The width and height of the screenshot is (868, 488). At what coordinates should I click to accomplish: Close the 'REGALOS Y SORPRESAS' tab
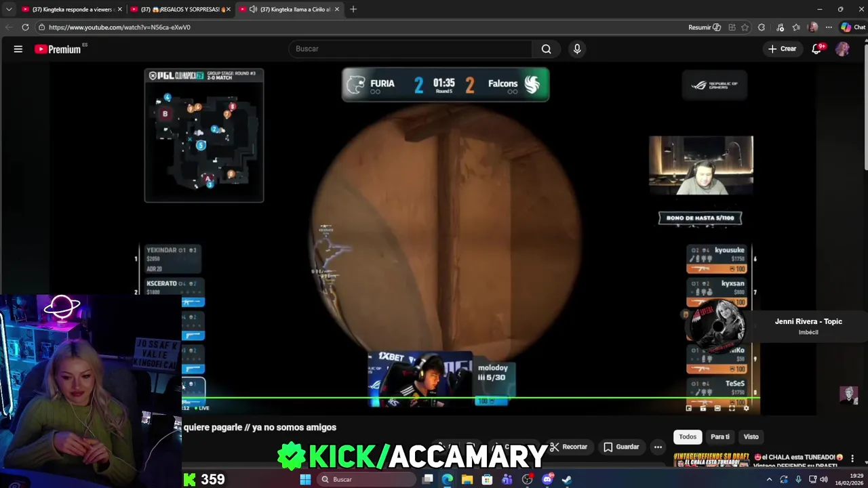(228, 9)
